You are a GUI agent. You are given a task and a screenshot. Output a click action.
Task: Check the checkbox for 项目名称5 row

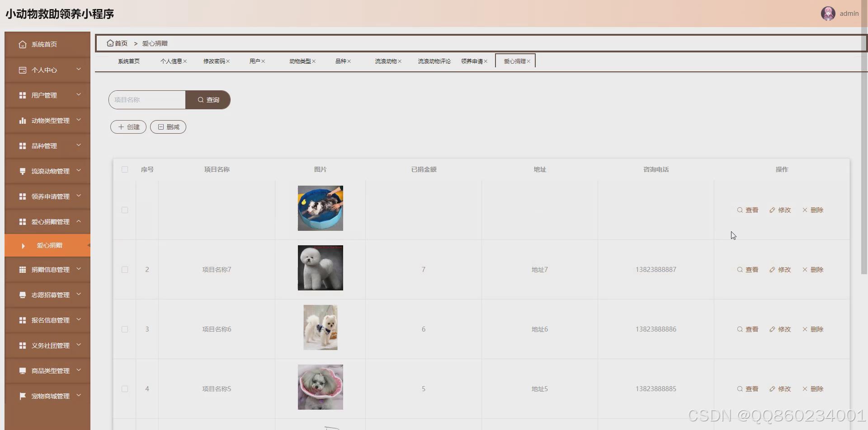click(125, 389)
